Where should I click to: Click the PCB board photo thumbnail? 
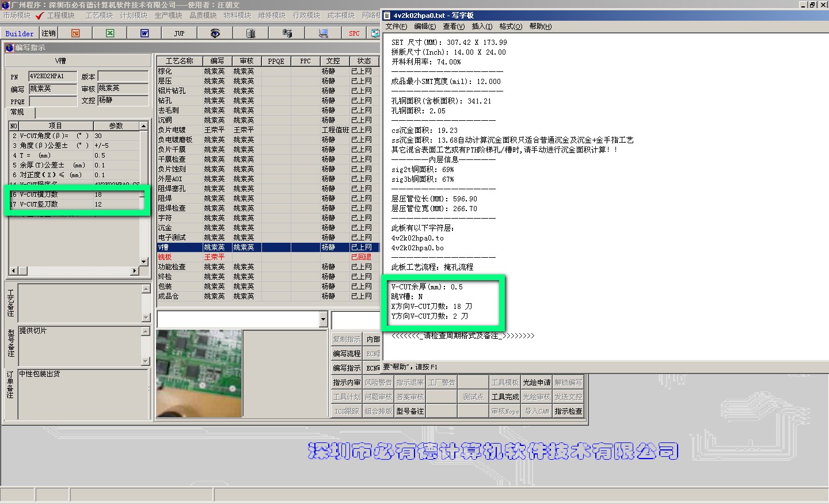coord(199,373)
